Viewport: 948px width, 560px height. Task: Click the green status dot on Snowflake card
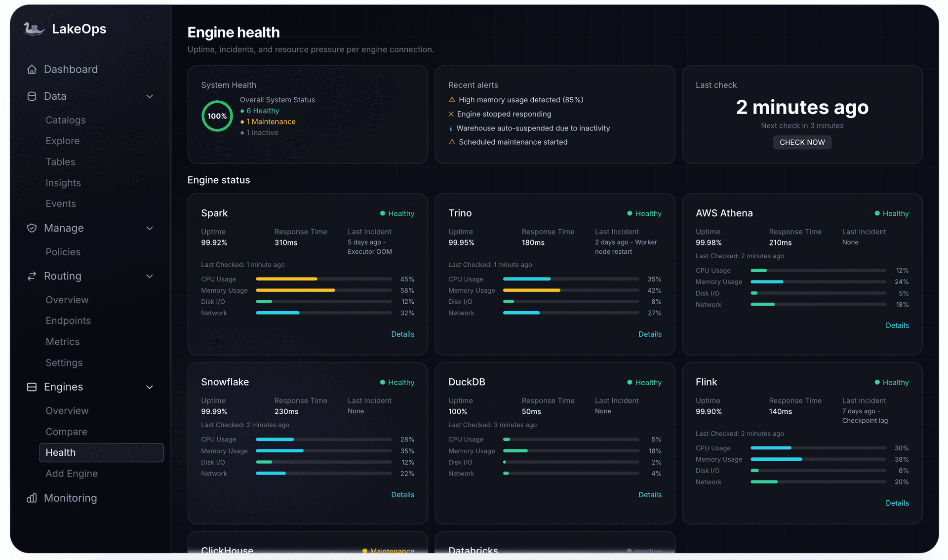(x=383, y=382)
